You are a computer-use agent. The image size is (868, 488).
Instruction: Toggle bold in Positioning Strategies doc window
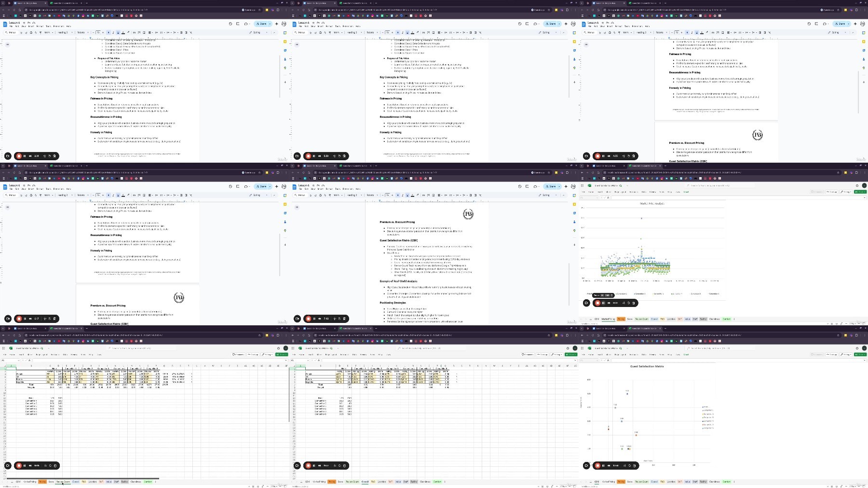398,195
